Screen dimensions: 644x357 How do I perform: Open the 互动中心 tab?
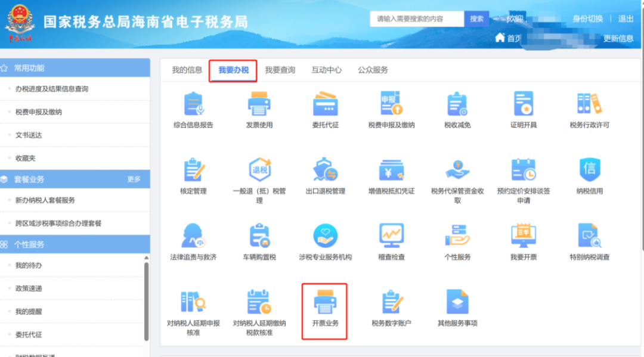click(326, 70)
